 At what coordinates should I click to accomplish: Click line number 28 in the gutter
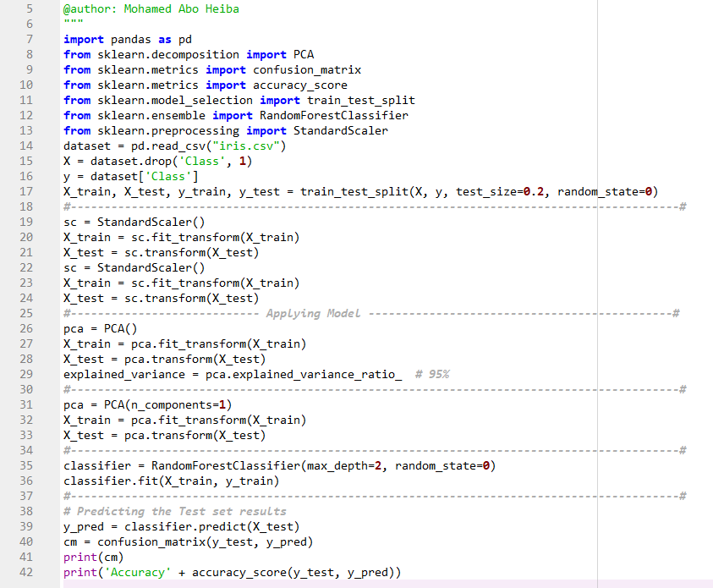point(26,360)
